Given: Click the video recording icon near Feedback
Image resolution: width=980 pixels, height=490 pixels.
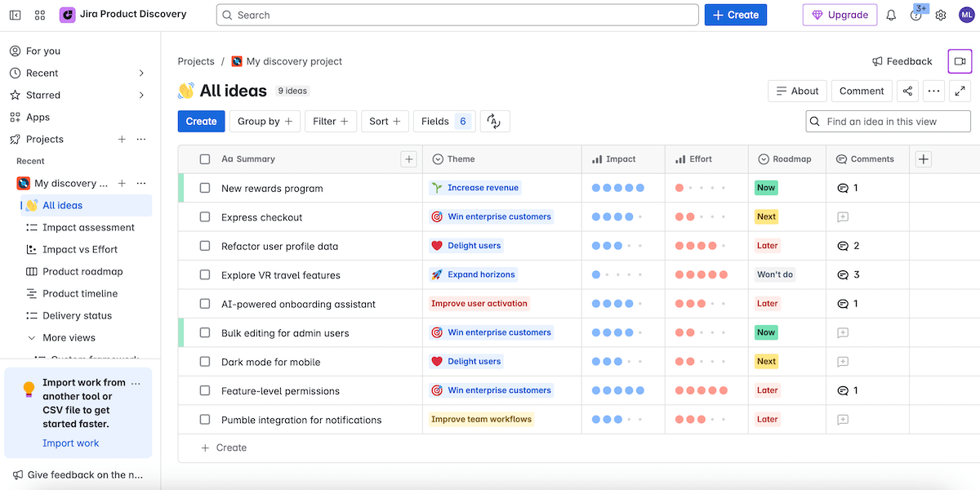Looking at the screenshot, I should click(x=960, y=61).
